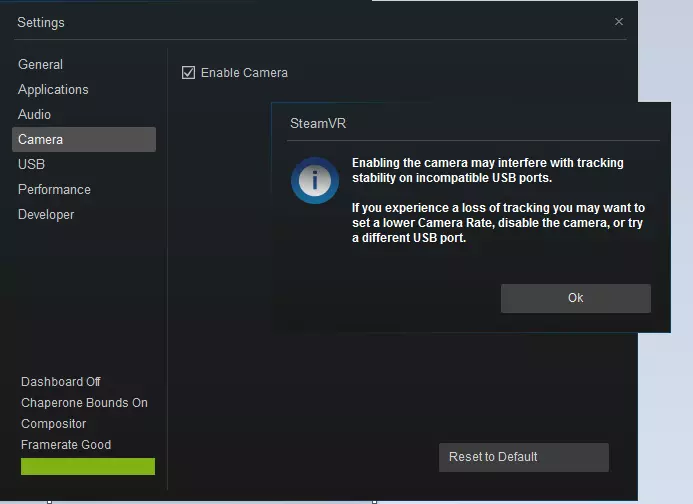This screenshot has height=504, width=693.
Task: Open the Applications settings section
Action: click(x=53, y=90)
